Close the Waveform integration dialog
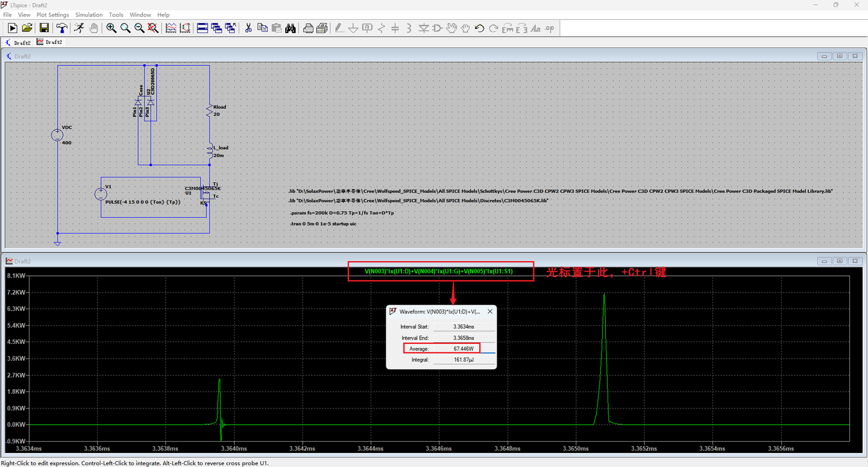This screenshot has height=467, width=868. [489, 311]
